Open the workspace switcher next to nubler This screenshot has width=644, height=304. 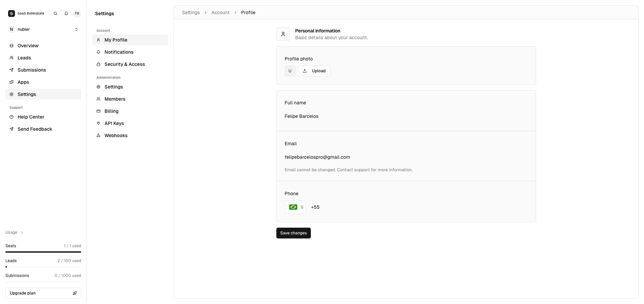coord(76,29)
